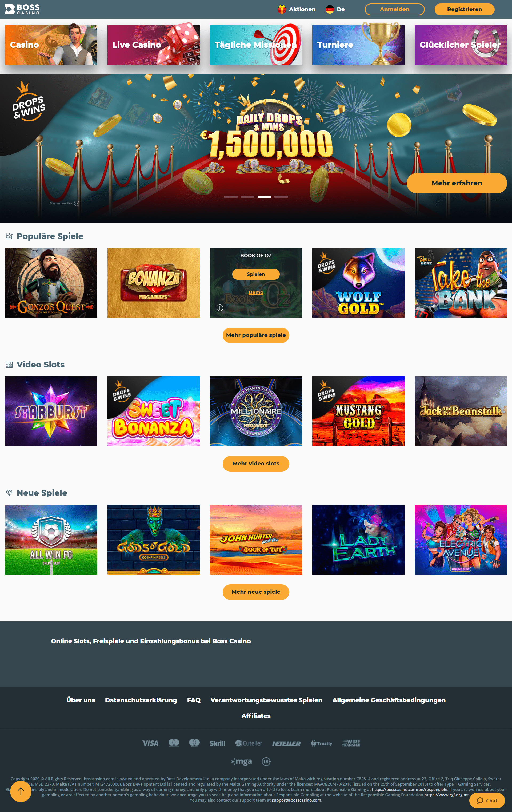512x812 pixels.
Task: Click the scroll-to-top arrow button
Action: tap(21, 791)
